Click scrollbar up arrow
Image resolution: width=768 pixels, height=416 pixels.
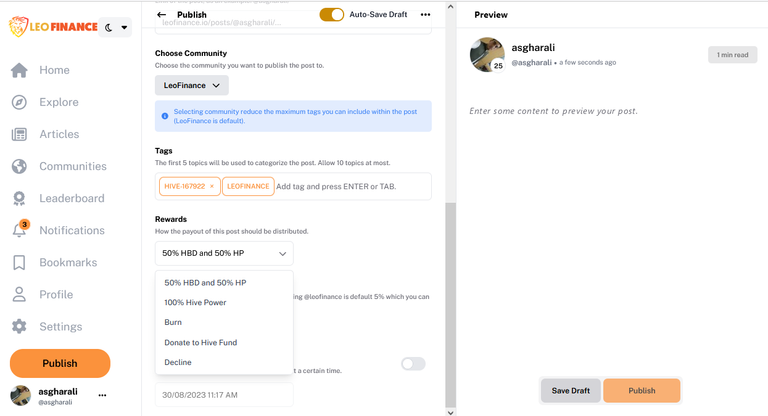[451, 7]
